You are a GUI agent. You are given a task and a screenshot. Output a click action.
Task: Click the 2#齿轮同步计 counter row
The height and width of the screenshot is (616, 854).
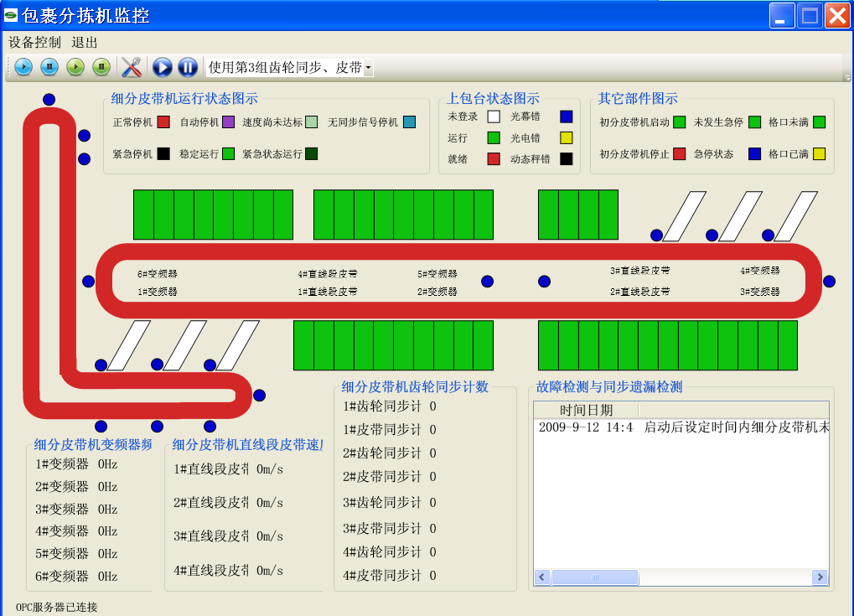coord(390,453)
